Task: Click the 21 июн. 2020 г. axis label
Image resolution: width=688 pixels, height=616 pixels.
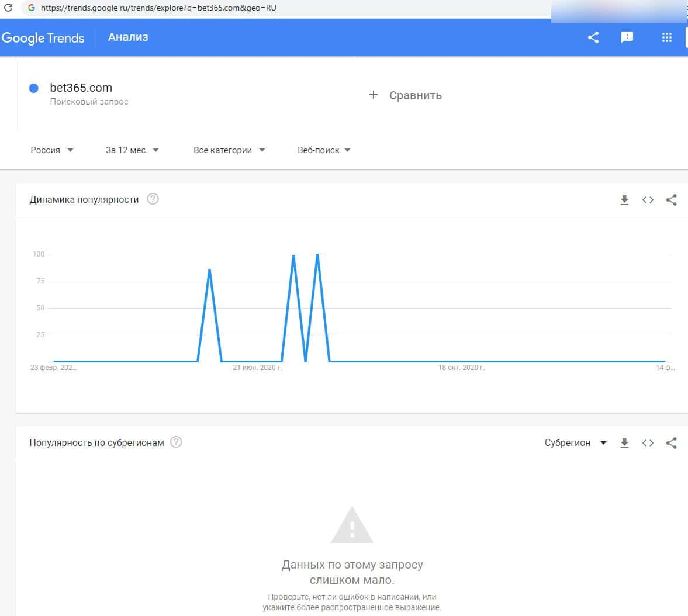Action: coord(257,368)
